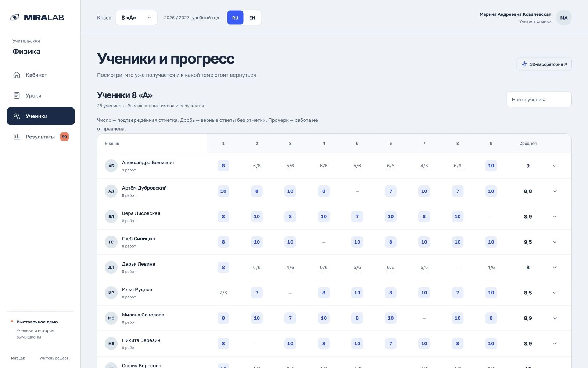Open the Уроки section
The image size is (588, 368).
41,96
